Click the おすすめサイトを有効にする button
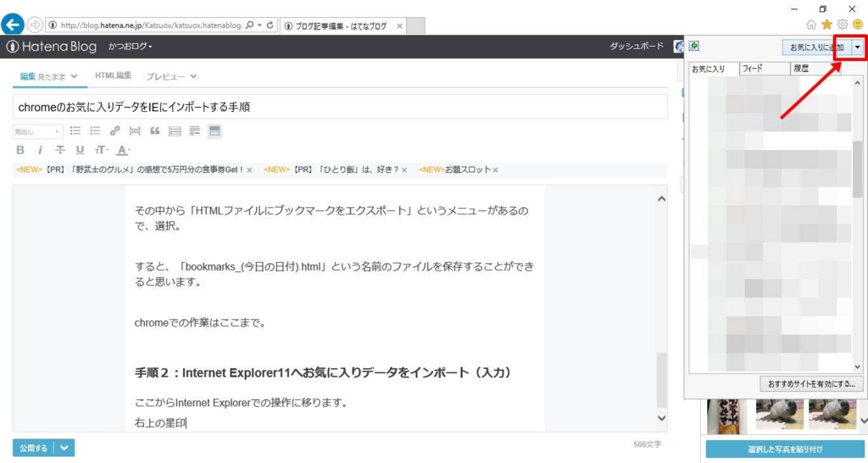The width and height of the screenshot is (868, 463). [x=811, y=383]
